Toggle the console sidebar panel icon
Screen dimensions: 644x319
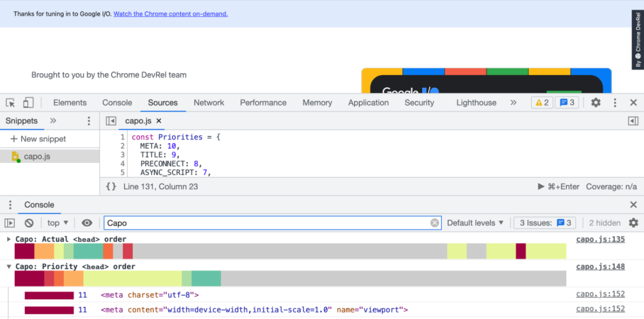click(x=10, y=223)
